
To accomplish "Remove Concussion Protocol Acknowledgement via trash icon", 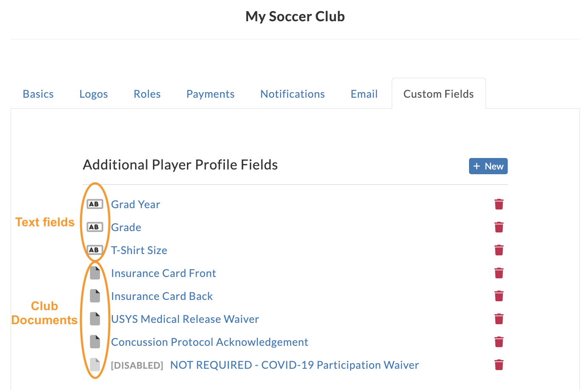I will tap(499, 342).
